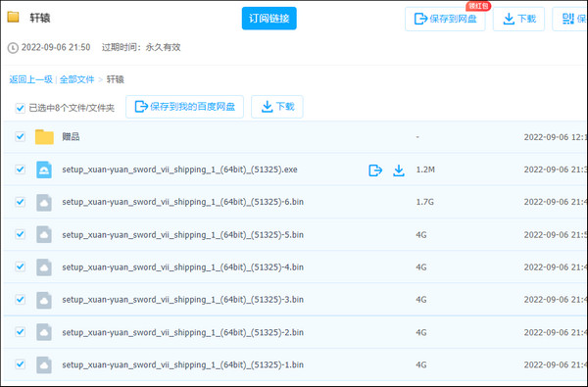
Task: Uncheck the checkbox for the -5.bin file
Action: tap(20, 235)
